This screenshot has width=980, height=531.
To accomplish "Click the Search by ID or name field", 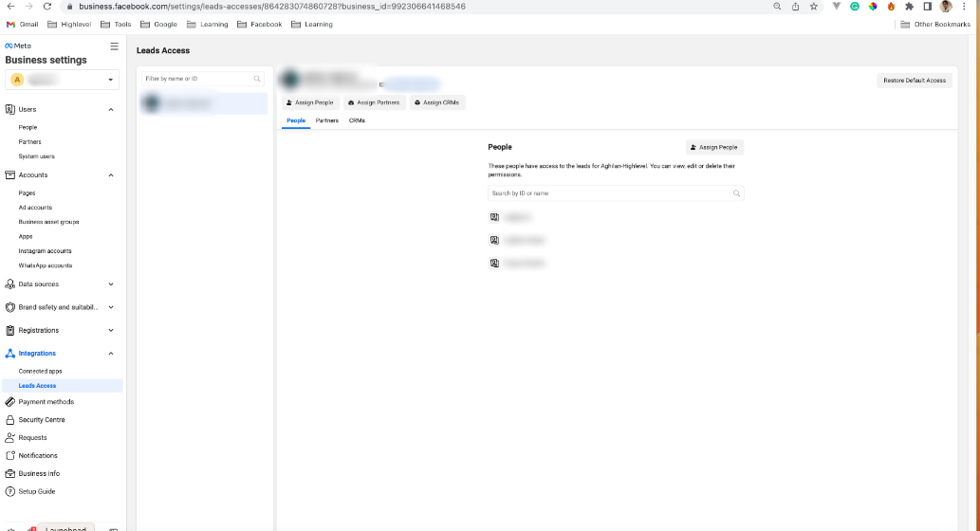I will pos(616,193).
